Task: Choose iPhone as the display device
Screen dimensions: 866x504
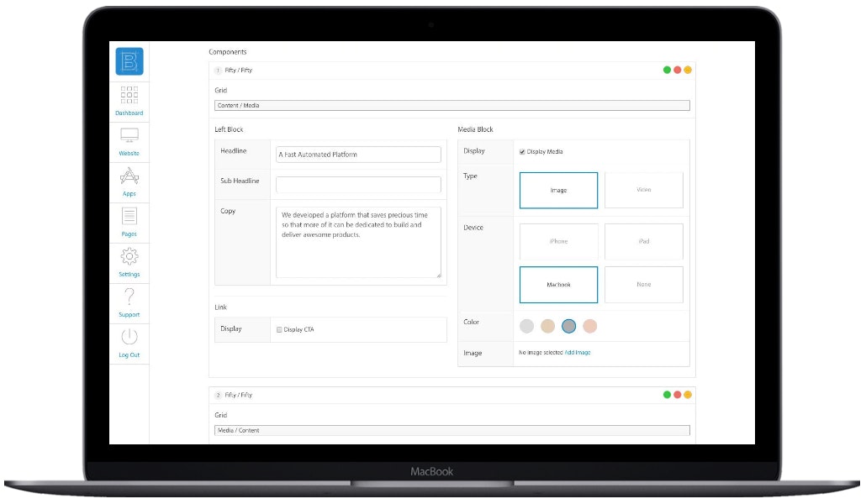Action: pyautogui.click(x=558, y=241)
